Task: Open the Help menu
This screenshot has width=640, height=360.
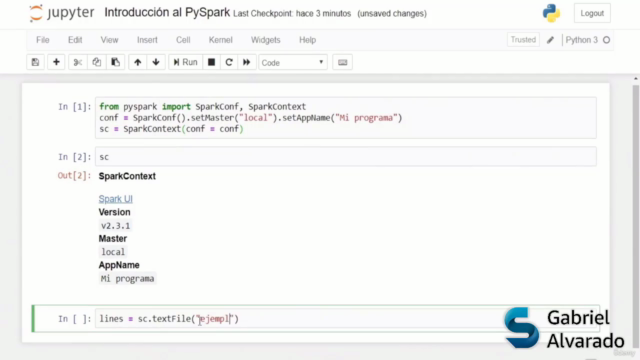Action: click(x=308, y=40)
